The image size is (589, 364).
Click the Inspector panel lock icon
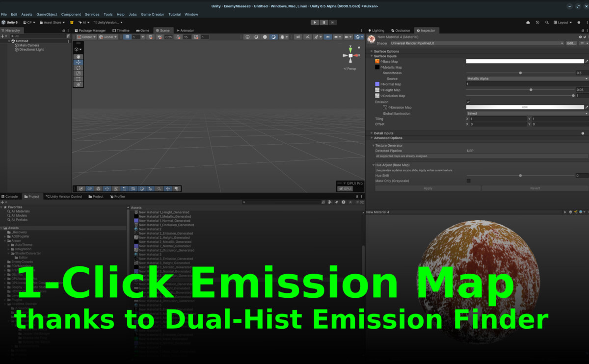pos(582,30)
